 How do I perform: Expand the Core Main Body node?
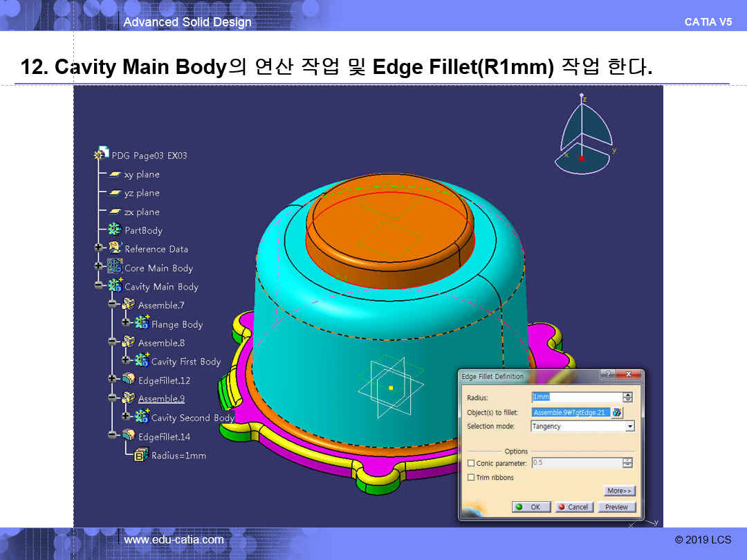pos(98,268)
